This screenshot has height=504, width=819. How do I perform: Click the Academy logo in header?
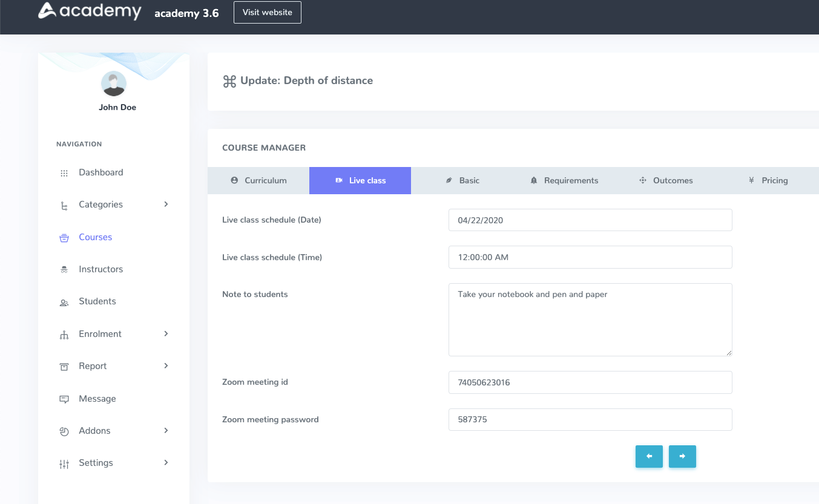coord(90,11)
